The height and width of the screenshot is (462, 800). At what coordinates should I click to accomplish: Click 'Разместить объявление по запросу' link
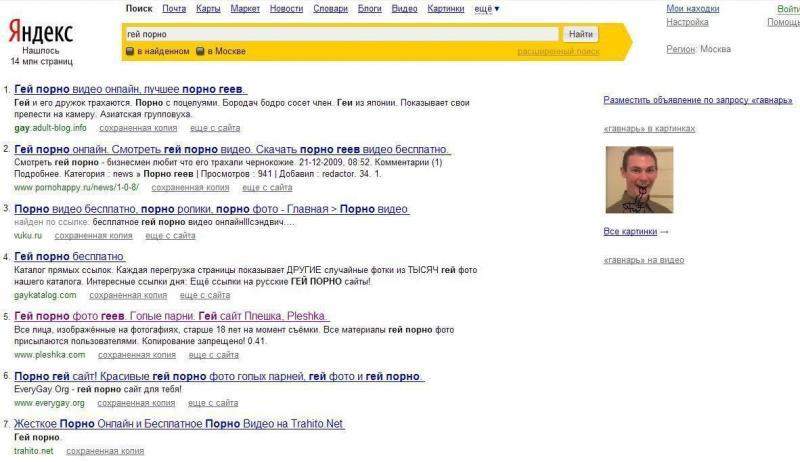pos(697,100)
